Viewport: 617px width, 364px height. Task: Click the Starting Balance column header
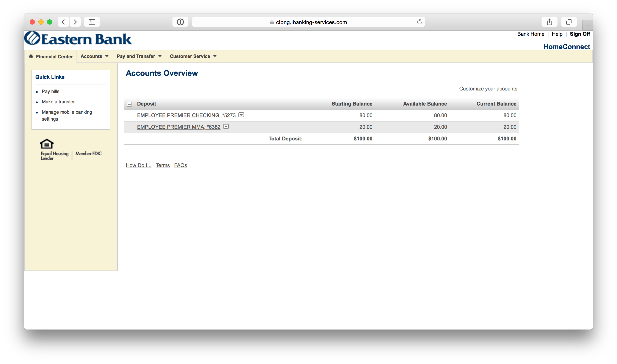coord(352,104)
